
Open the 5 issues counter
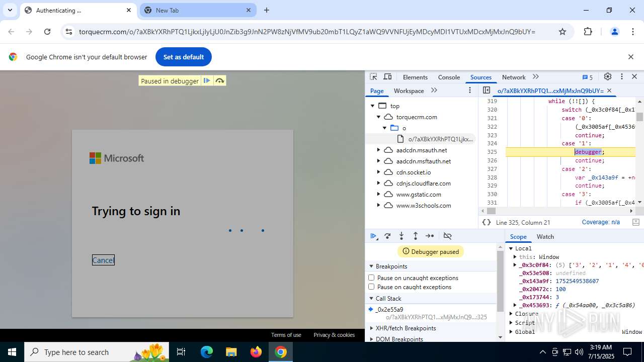pyautogui.click(x=588, y=77)
